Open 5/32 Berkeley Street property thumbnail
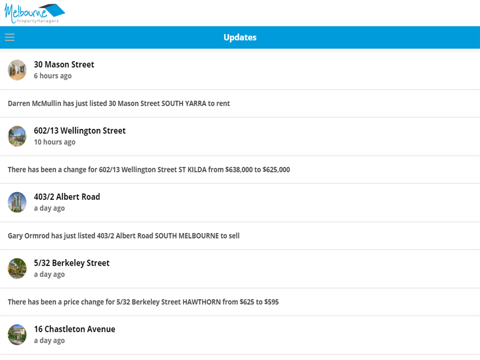 click(x=17, y=268)
